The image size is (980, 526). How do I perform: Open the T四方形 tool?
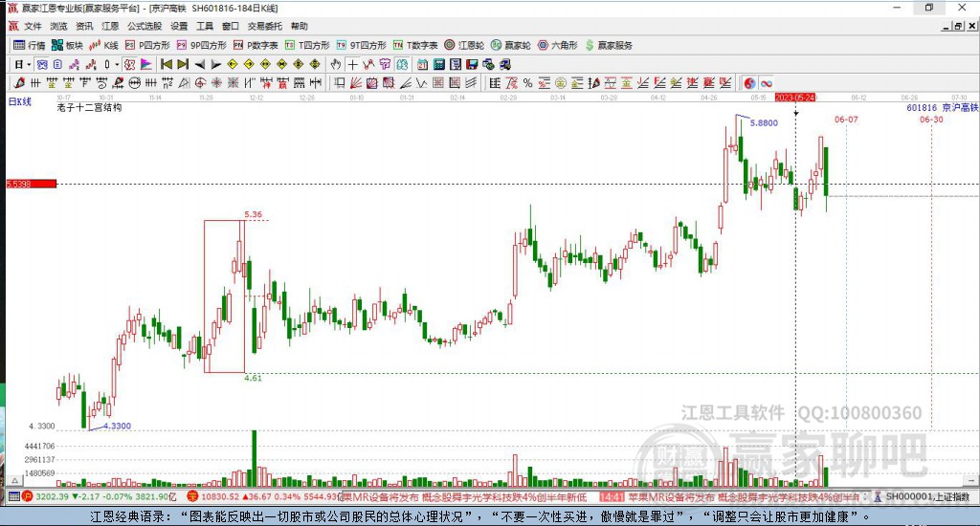[307, 45]
